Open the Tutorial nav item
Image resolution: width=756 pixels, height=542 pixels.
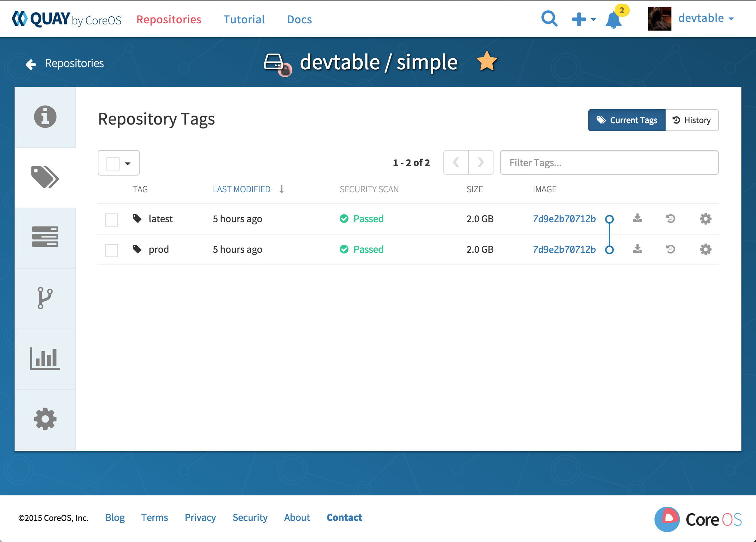pyautogui.click(x=244, y=19)
